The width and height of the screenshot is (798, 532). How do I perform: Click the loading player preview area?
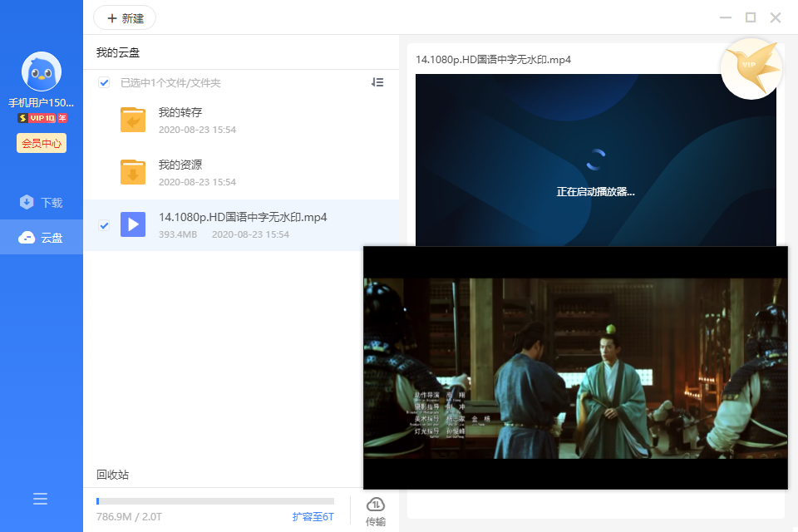click(595, 160)
